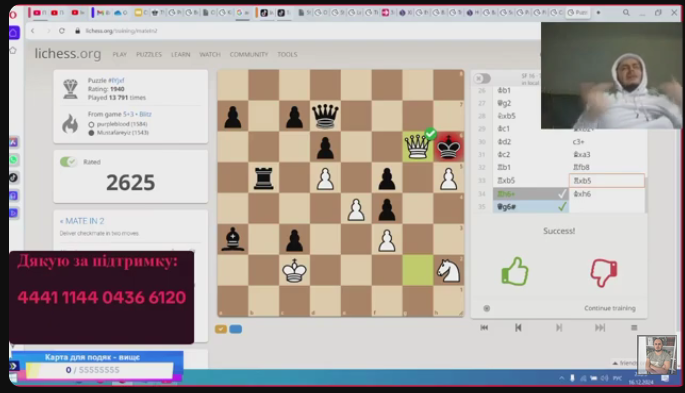Step forward one move
This screenshot has width=685, height=393.
[559, 328]
